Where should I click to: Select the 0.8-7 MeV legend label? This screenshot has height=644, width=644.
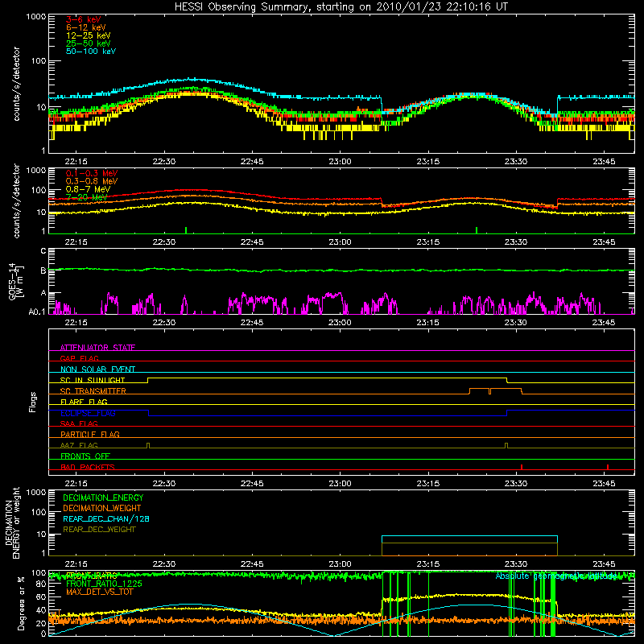(x=89, y=189)
